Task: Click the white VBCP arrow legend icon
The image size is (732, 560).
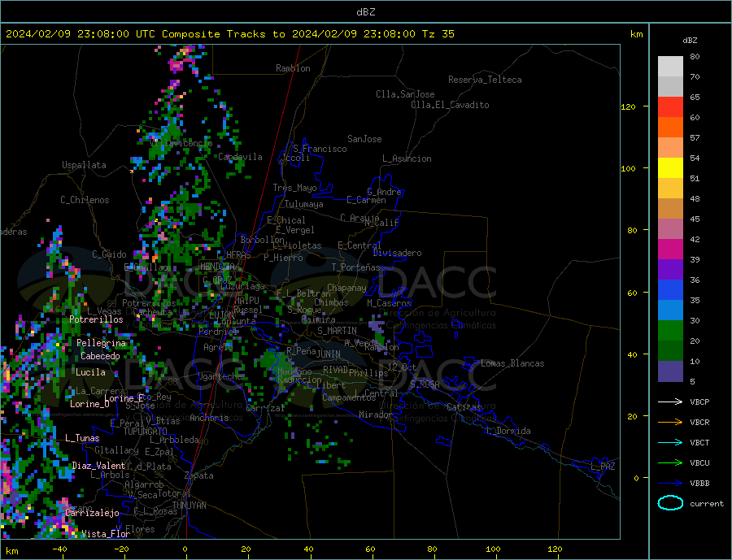Action: pyautogui.click(x=670, y=402)
